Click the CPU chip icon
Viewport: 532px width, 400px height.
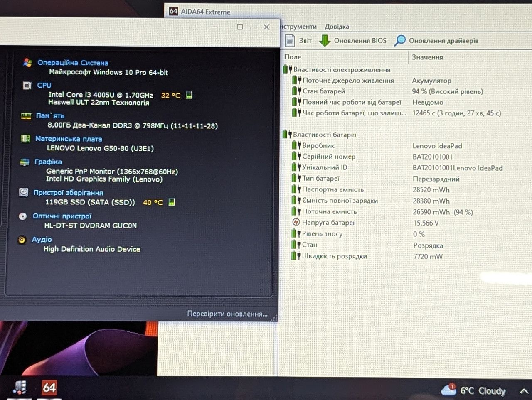(x=27, y=86)
